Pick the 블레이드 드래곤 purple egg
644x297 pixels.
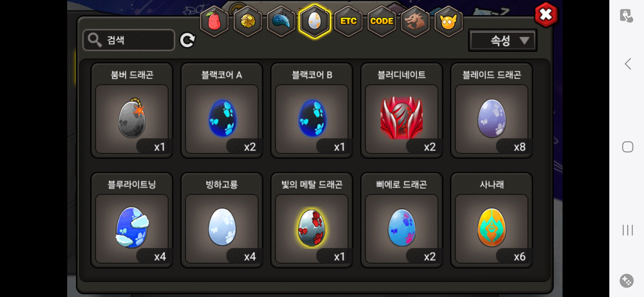point(492,111)
